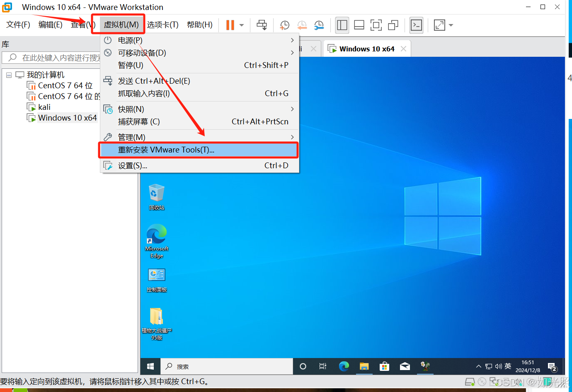Viewport: 572px width, 392px height.
Task: Expand the 管理(M) submenu
Action: (200, 137)
